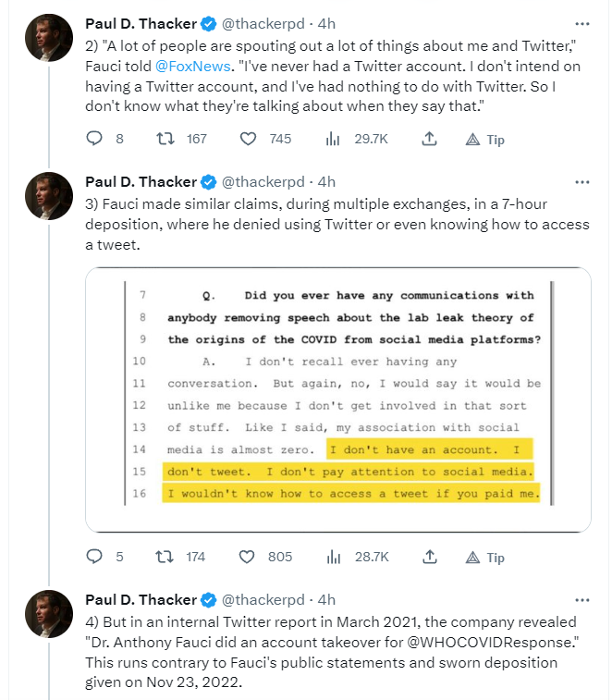Reply to the deposition tweet
Viewport: 612px width, 700px height.
[x=93, y=557]
